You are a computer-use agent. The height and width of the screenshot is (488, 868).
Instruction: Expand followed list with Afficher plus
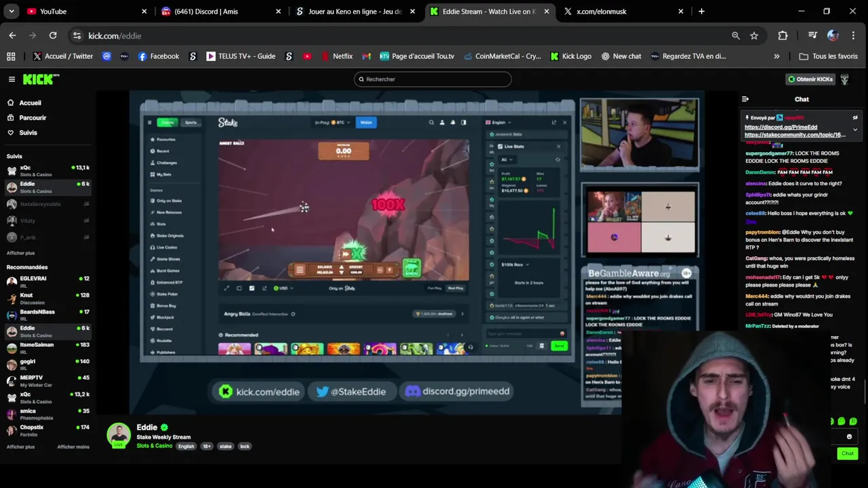20,253
